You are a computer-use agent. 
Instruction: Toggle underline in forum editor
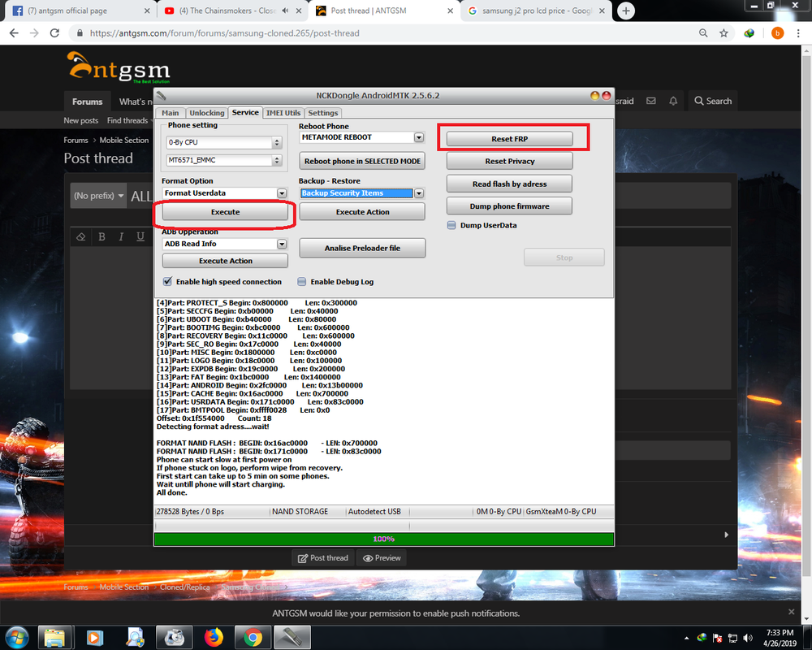[140, 237]
